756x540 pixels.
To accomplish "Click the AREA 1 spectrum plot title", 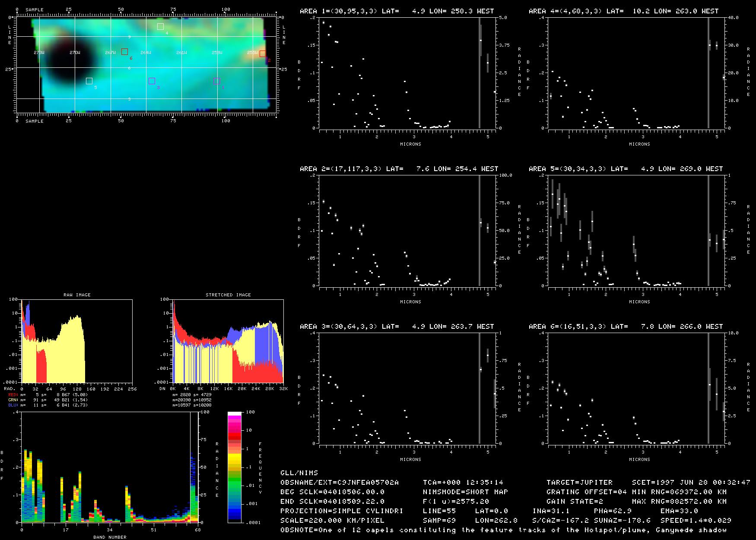I will 397,11.
